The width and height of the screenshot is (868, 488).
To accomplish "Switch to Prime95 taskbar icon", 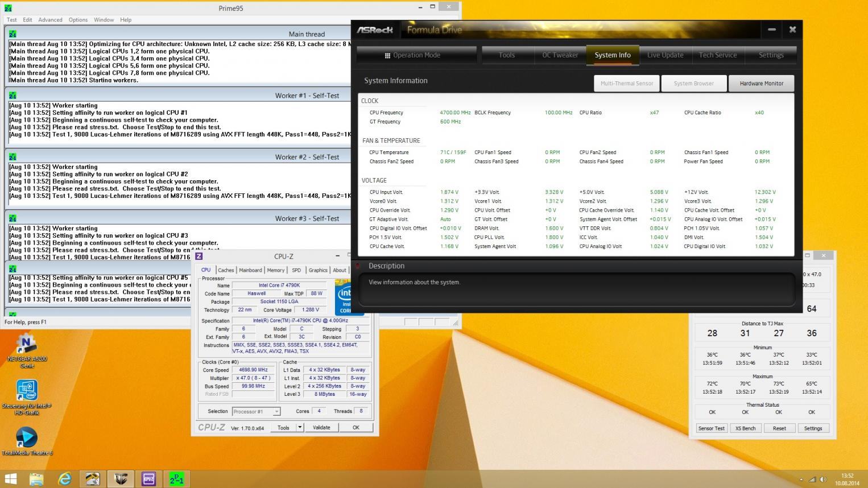I will point(176,479).
